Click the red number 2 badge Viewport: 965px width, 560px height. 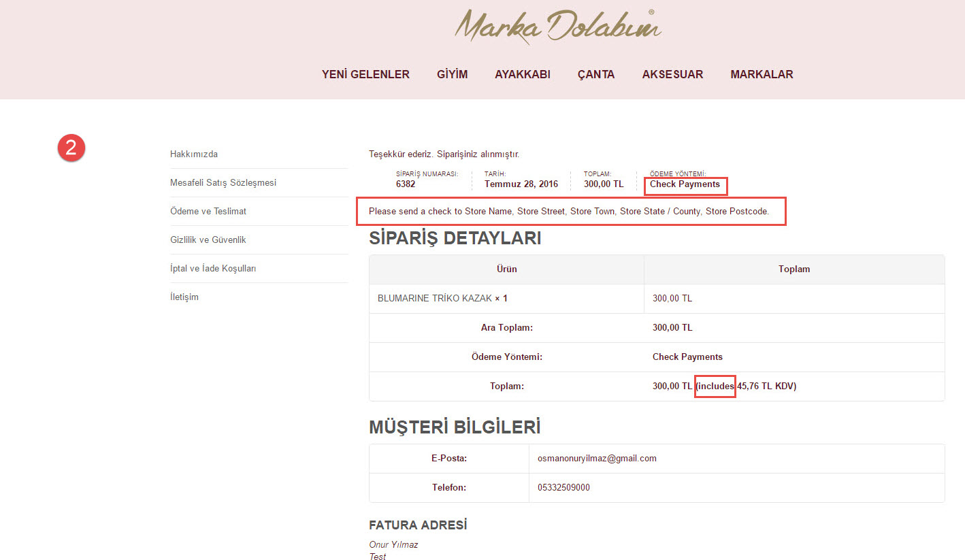click(x=71, y=148)
